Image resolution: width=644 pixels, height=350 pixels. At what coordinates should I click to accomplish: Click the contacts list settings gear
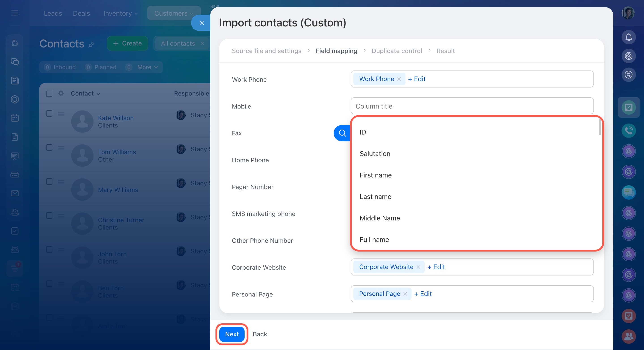61,94
